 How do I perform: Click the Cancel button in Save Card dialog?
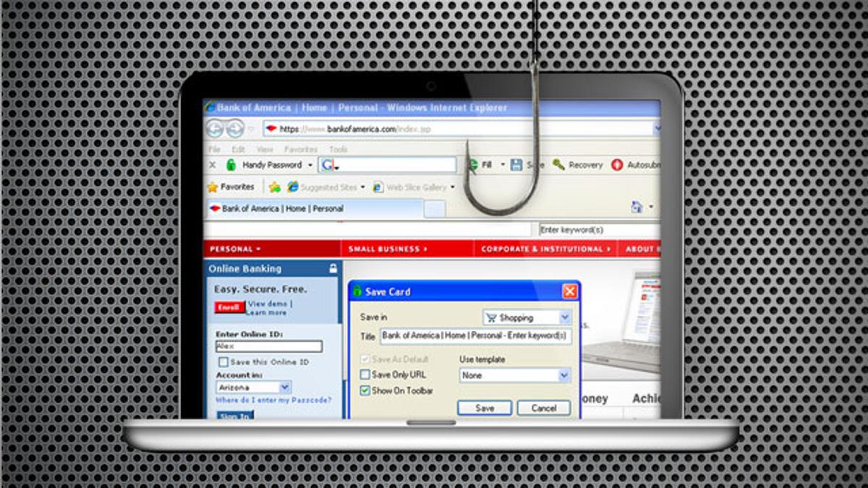[x=544, y=408]
